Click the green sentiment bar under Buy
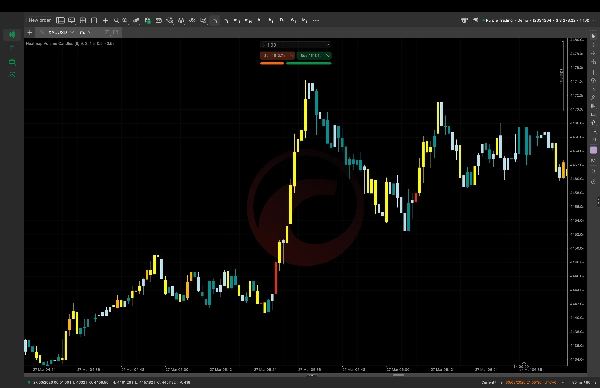 click(308, 63)
